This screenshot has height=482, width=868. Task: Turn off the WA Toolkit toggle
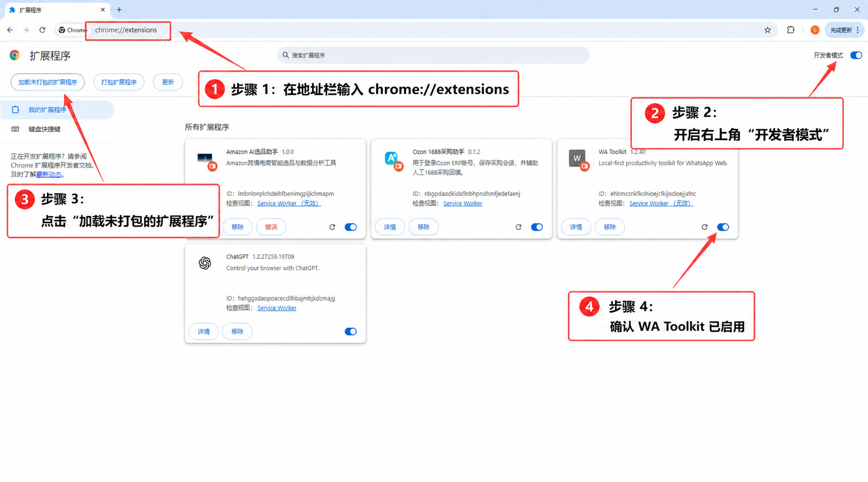point(723,227)
